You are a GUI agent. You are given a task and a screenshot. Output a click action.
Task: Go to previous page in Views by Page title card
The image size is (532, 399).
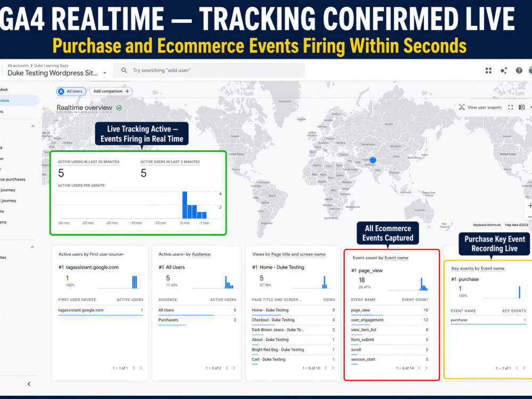click(326, 368)
